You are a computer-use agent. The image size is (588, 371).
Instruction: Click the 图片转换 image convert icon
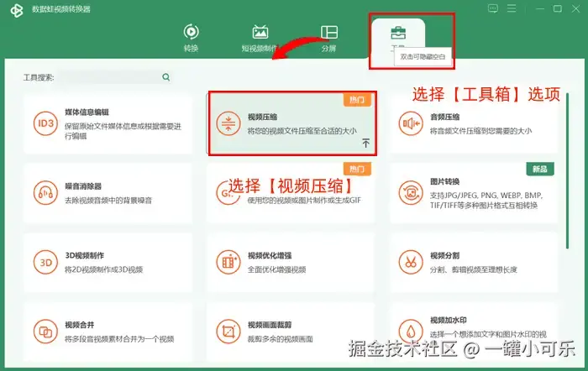pos(411,192)
